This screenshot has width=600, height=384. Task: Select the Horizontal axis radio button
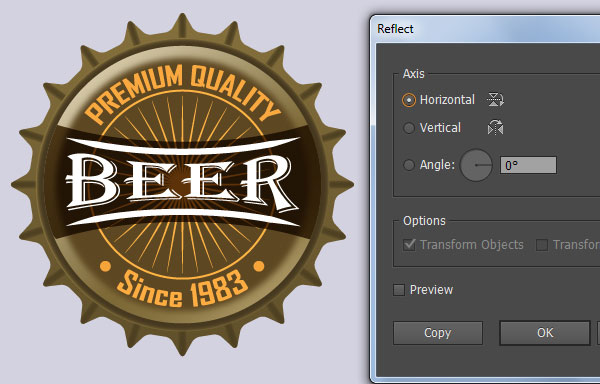(409, 100)
